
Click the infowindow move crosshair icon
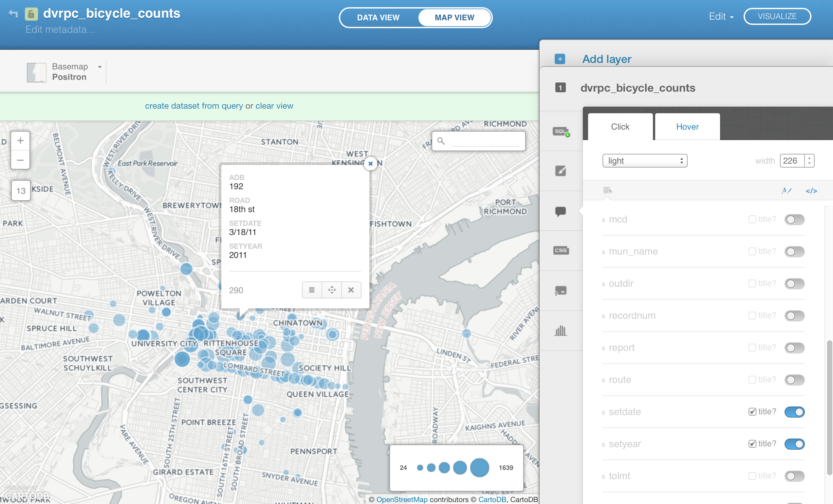tap(332, 290)
